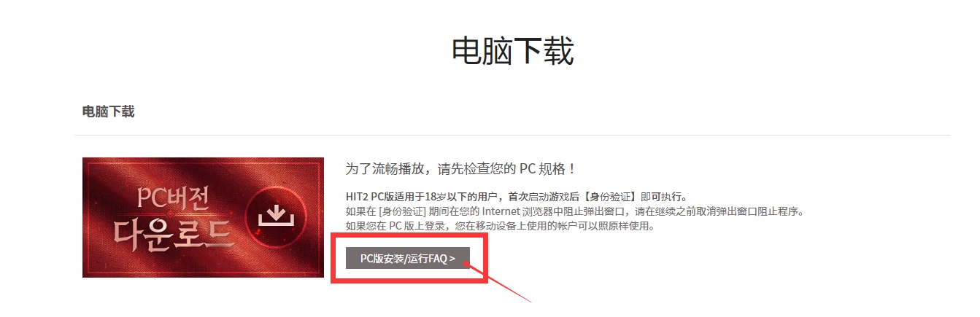This screenshot has width=980, height=317.
Task: Open the PC版安装/运行FAQ button
Action: 408,258
